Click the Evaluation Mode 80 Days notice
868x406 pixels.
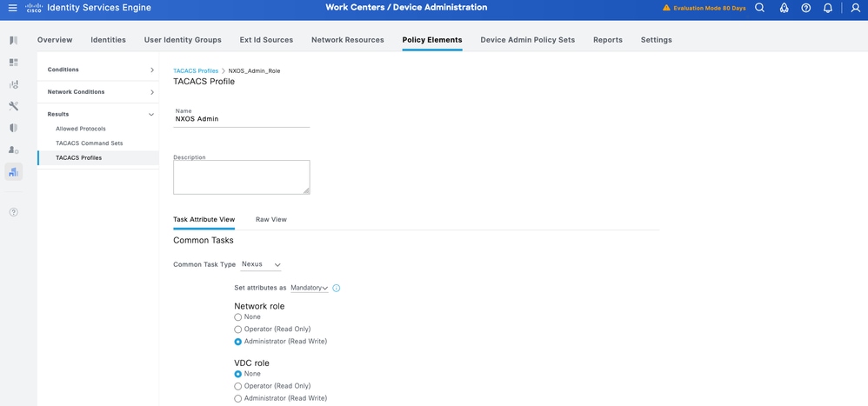(x=710, y=9)
